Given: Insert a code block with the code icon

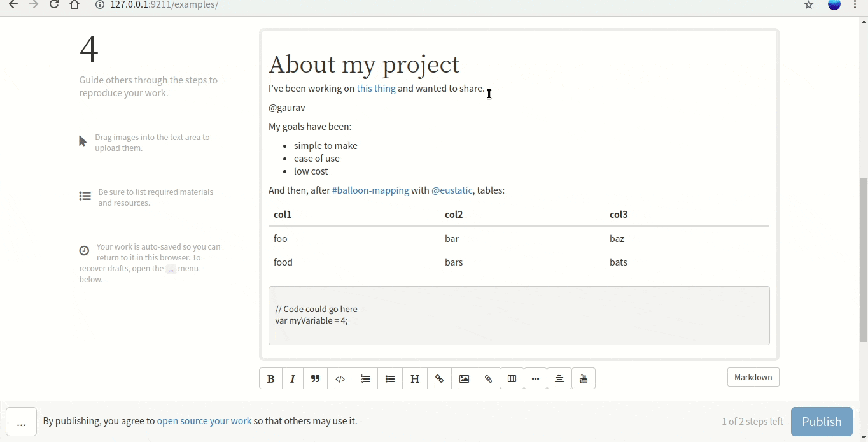Looking at the screenshot, I should click(x=340, y=379).
